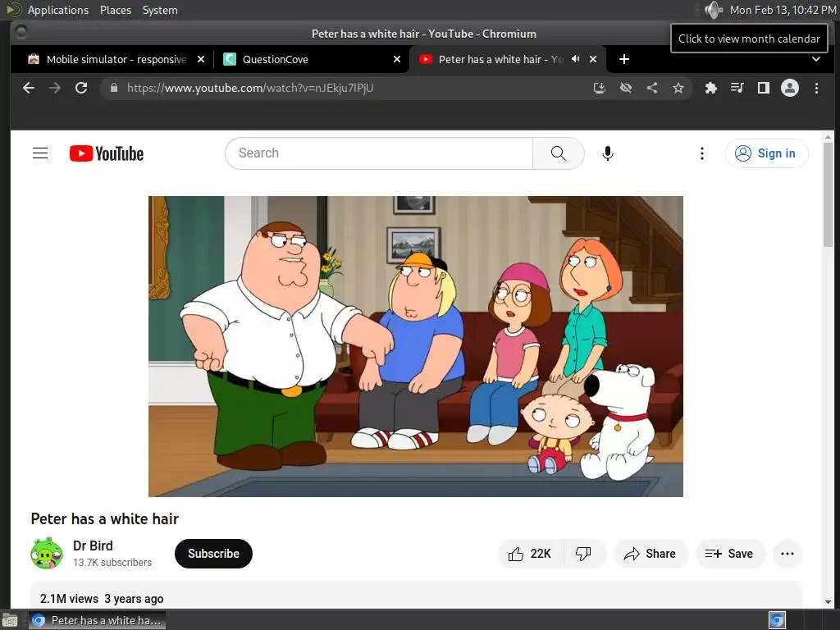This screenshot has width=840, height=630.
Task: Click the address bar URL
Action: pos(250,88)
